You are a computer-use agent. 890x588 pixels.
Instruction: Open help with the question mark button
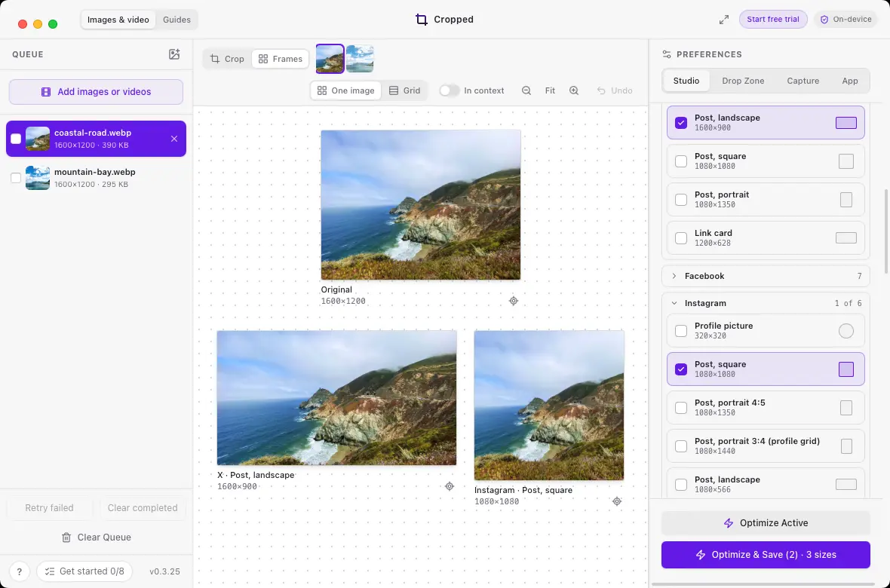pyautogui.click(x=20, y=571)
